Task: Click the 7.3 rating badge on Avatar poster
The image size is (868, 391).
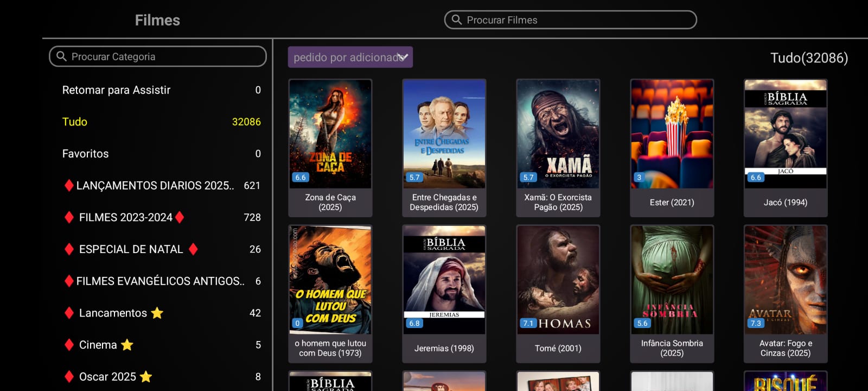Action: [756, 323]
